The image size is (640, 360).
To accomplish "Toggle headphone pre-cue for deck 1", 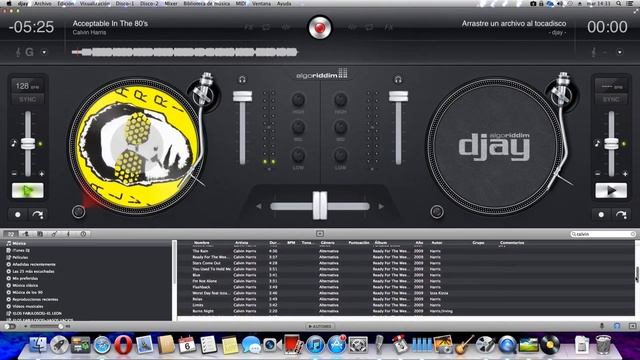I will pyautogui.click(x=242, y=80).
